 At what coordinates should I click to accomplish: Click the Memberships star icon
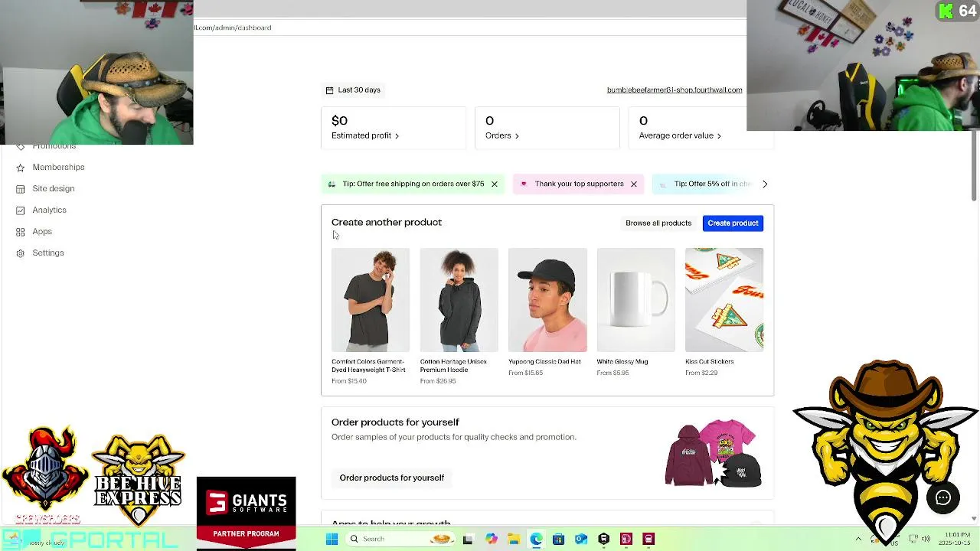[x=21, y=167]
